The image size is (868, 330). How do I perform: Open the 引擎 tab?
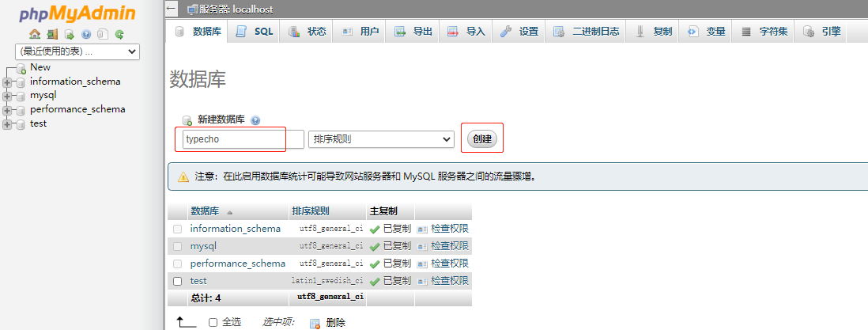point(821,32)
